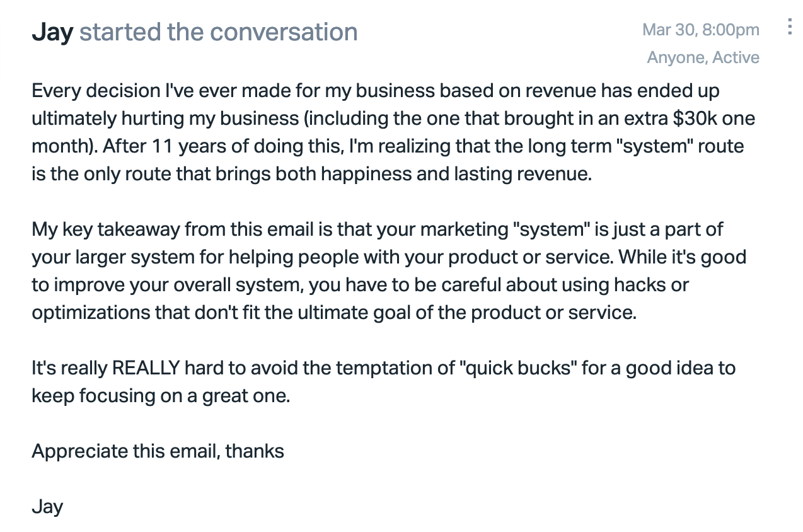Click the capitalized word 'REALLY'
This screenshot has width=803, height=532.
[x=146, y=368]
